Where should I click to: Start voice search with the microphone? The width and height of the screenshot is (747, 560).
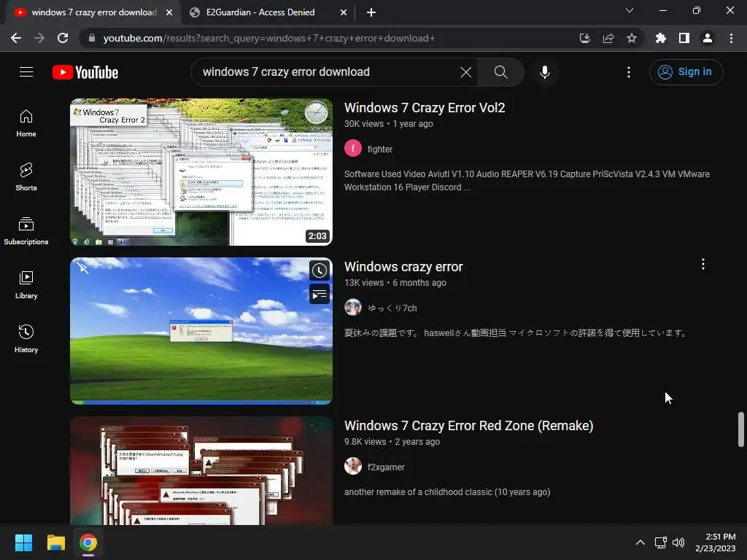(544, 72)
